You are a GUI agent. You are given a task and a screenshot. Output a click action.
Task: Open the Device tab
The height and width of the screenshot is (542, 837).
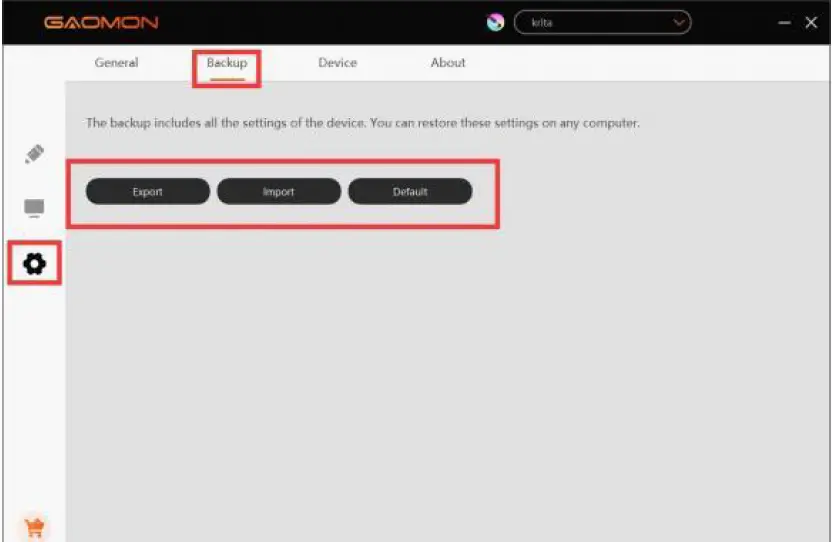pyautogui.click(x=337, y=62)
